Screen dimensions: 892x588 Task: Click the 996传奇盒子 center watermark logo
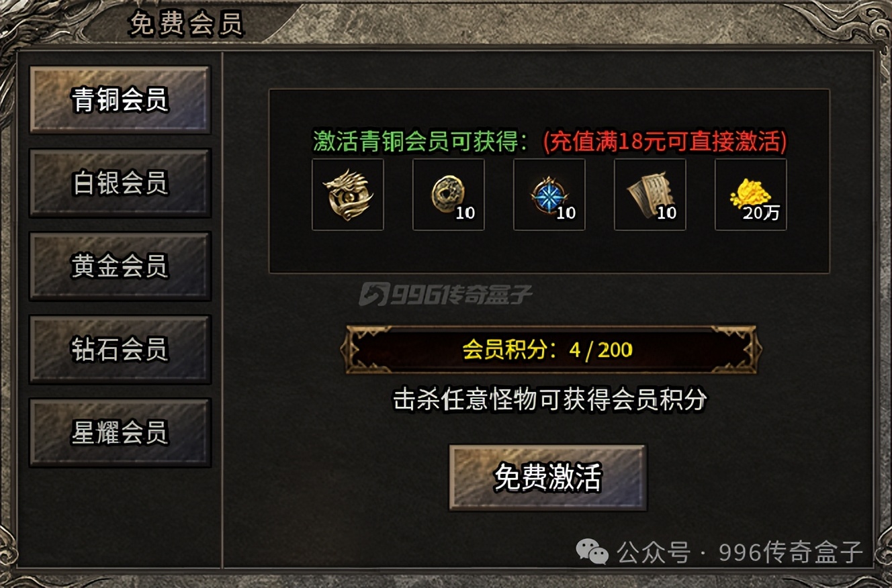(446, 294)
